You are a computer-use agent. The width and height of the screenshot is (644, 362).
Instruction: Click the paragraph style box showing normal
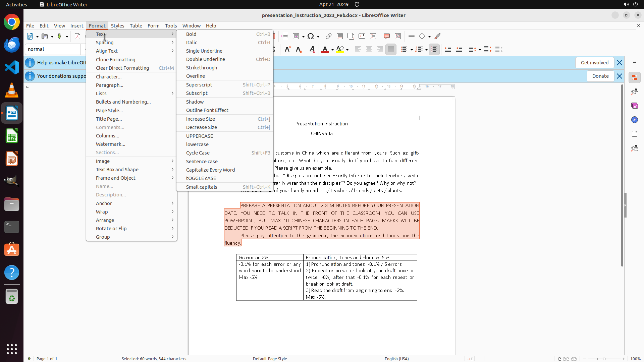tap(53, 49)
